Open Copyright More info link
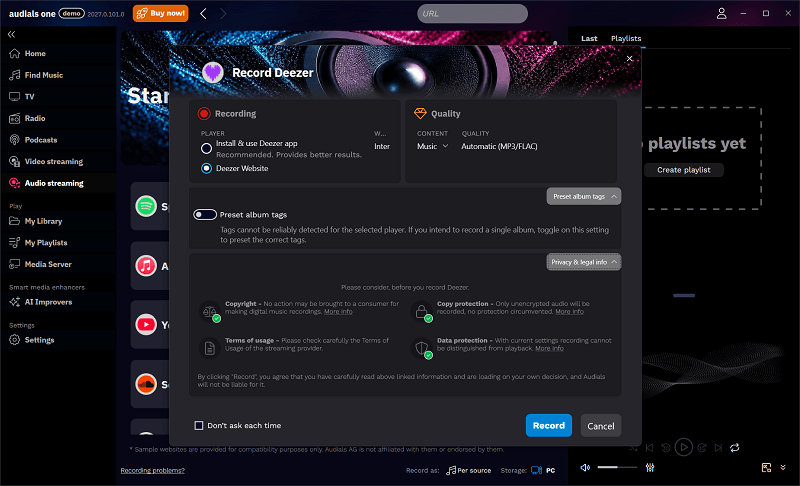Screen dimensions: 800x486 (x=338, y=312)
